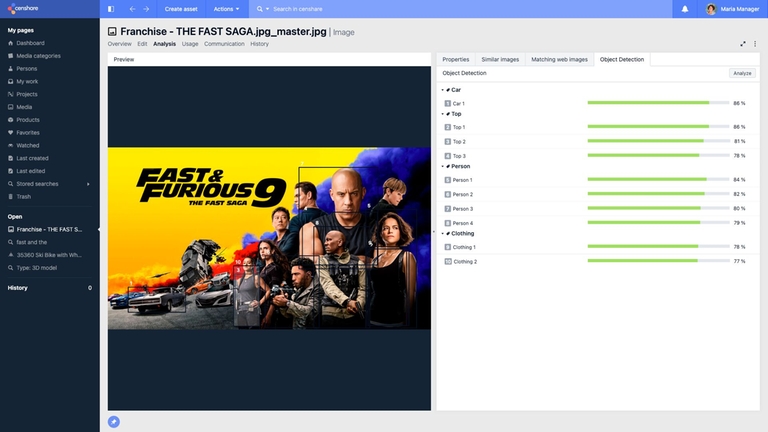The image size is (768, 432).
Task: Select the Top 1 detection row
Action: pos(598,127)
